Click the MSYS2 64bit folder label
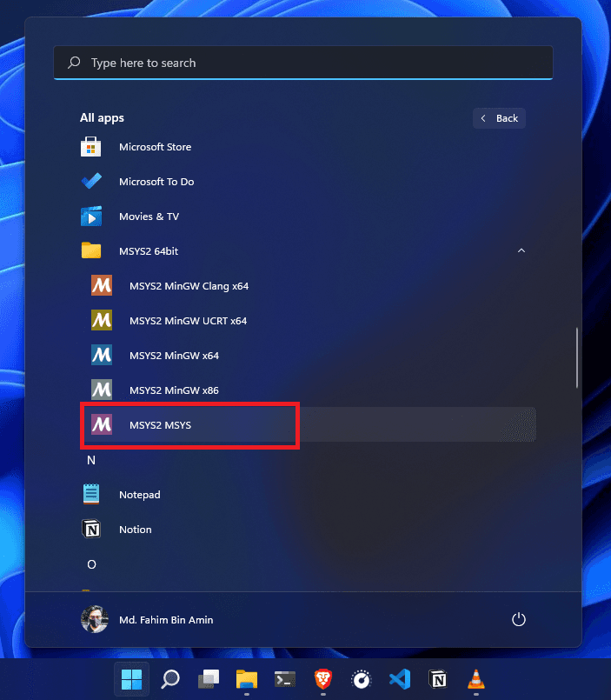Screen dimensions: 611x700 [x=149, y=251]
